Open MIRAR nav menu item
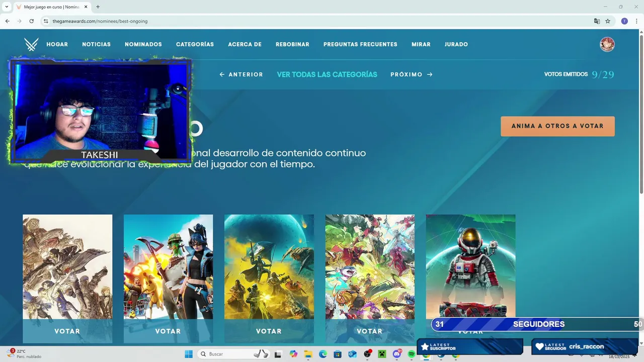 (421, 44)
